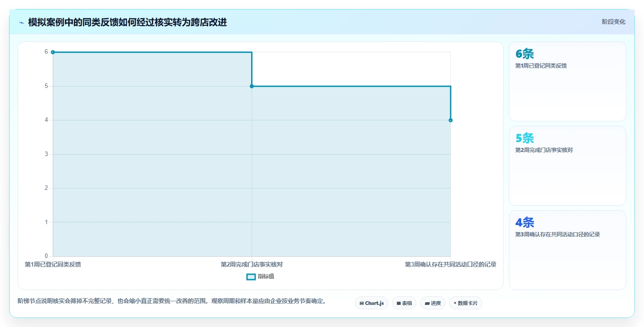This screenshot has width=644, height=327.
Task: Click the lightning icon beside the title
Action: pos(21,23)
